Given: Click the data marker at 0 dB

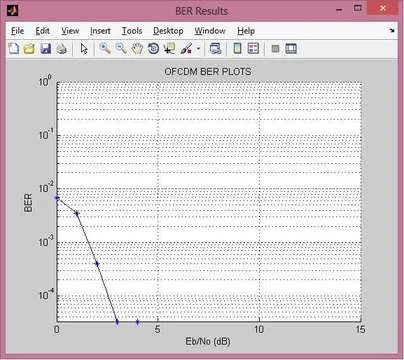Looking at the screenshot, I should point(57,198).
